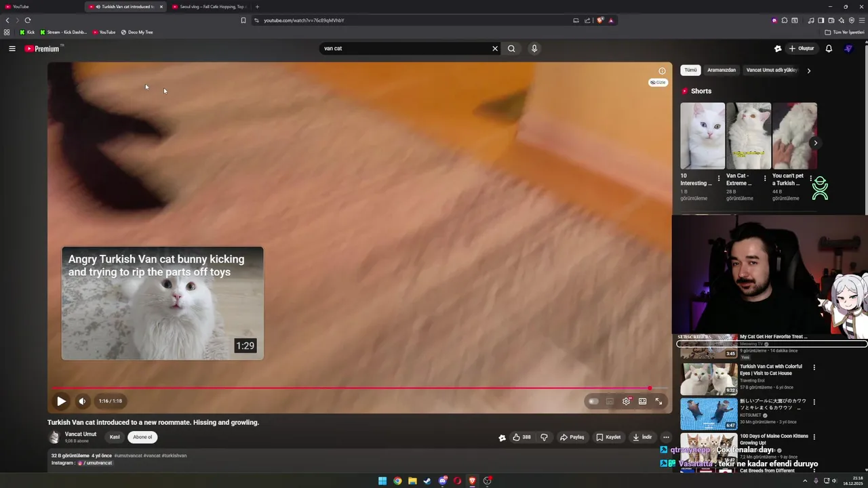This screenshot has height=488, width=868.
Task: Open Brave Shields lion icon
Action: tap(600, 20)
